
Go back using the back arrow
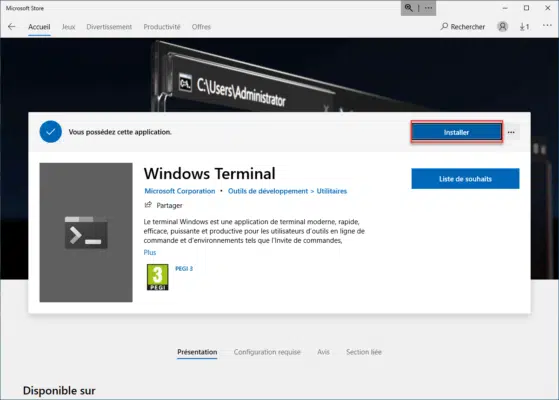point(11,27)
